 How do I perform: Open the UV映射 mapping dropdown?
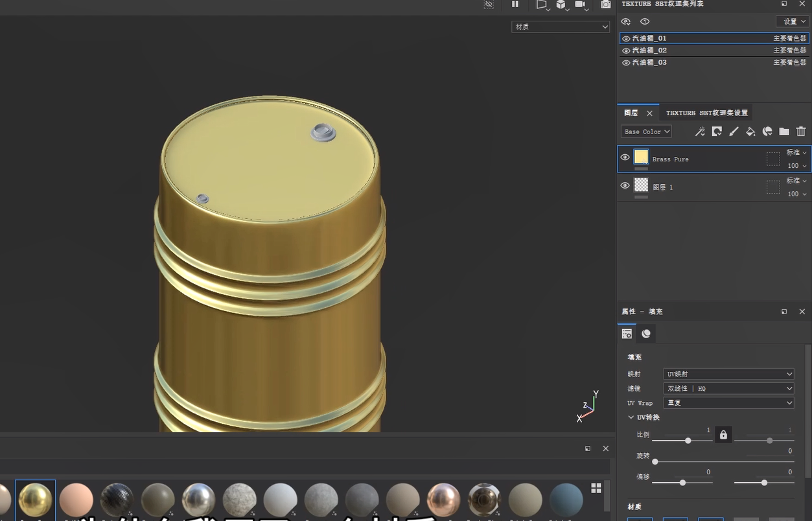pyautogui.click(x=728, y=374)
